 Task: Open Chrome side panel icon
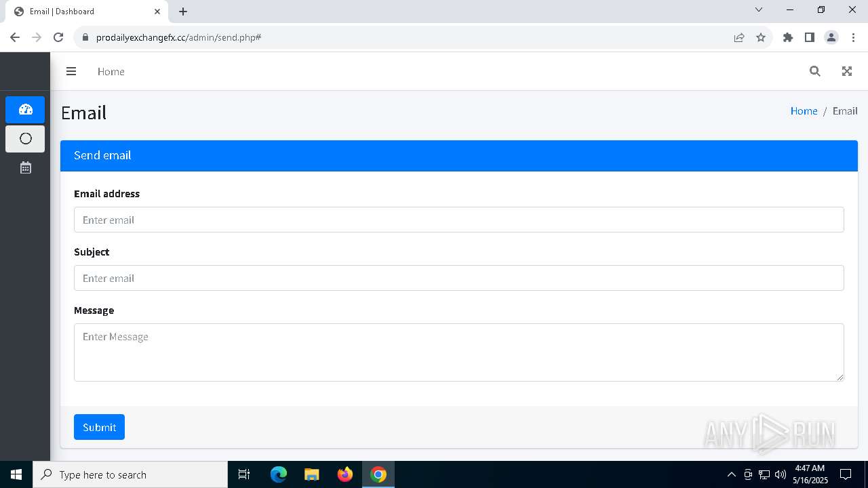pyautogui.click(x=810, y=37)
